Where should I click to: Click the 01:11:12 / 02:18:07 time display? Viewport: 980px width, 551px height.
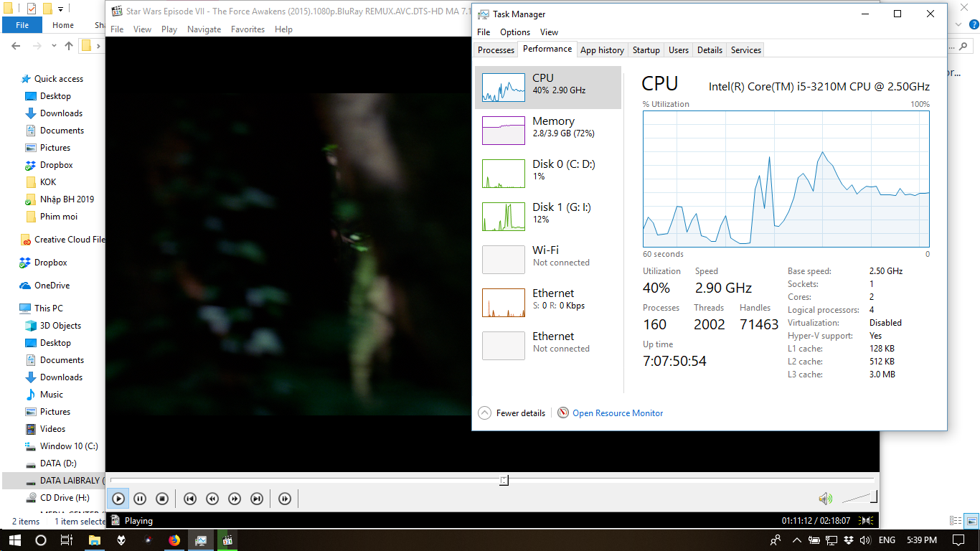point(816,521)
